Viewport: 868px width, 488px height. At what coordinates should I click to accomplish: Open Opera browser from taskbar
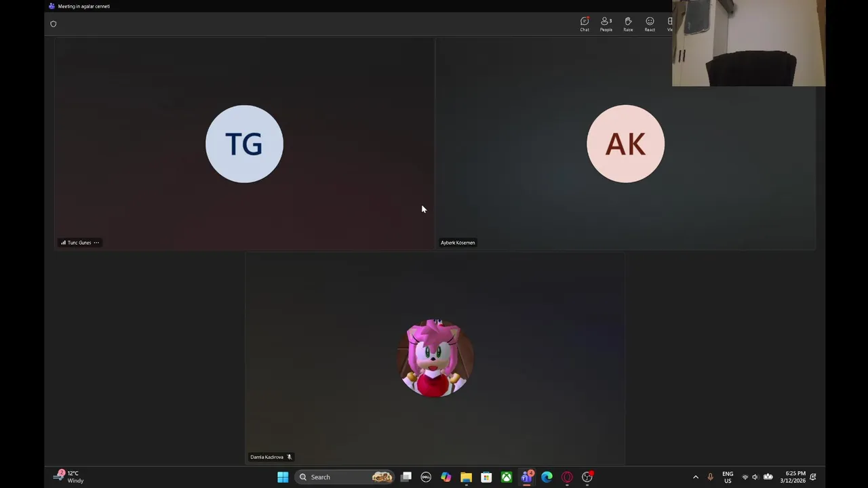pyautogui.click(x=567, y=477)
